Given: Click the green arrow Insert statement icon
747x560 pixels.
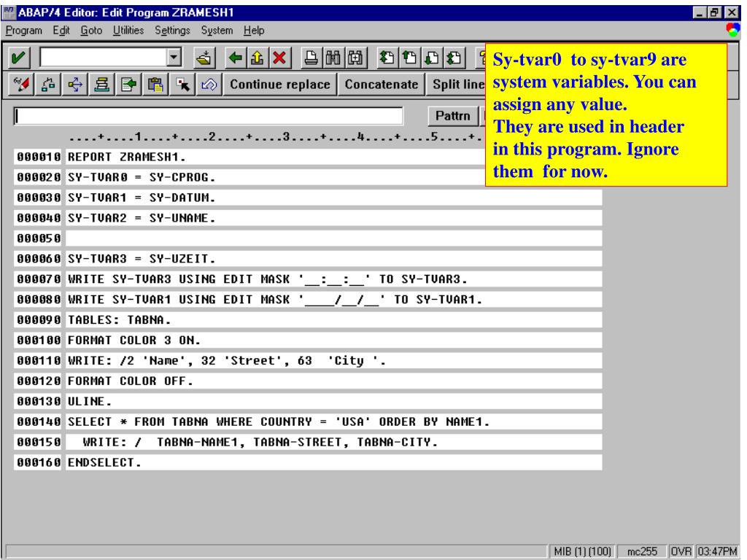Looking at the screenshot, I should [128, 85].
